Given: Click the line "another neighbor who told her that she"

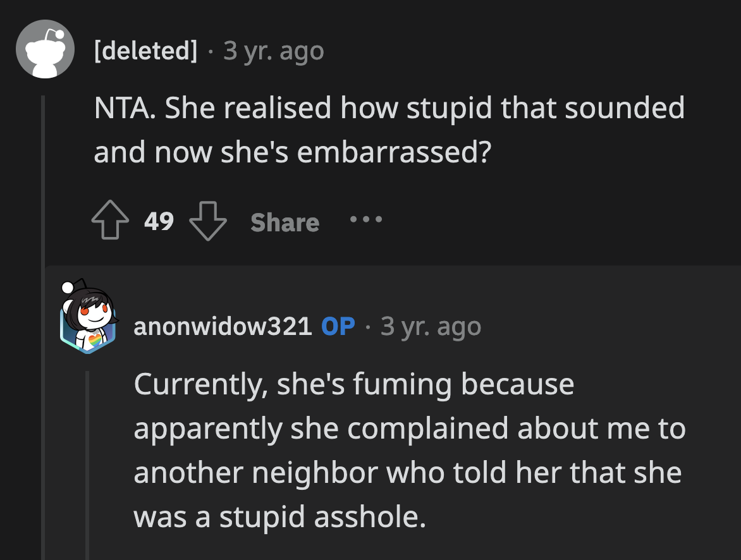Looking at the screenshot, I should [x=407, y=473].
